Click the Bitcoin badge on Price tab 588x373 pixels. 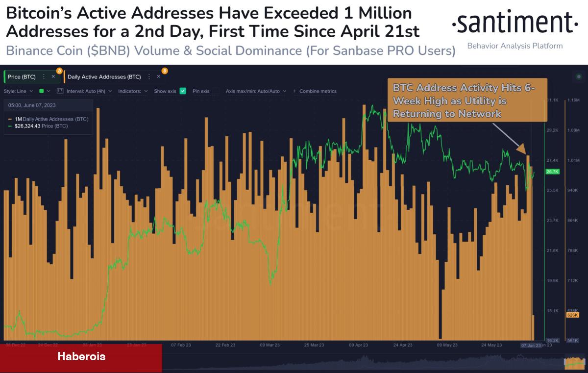pyautogui.click(x=59, y=71)
